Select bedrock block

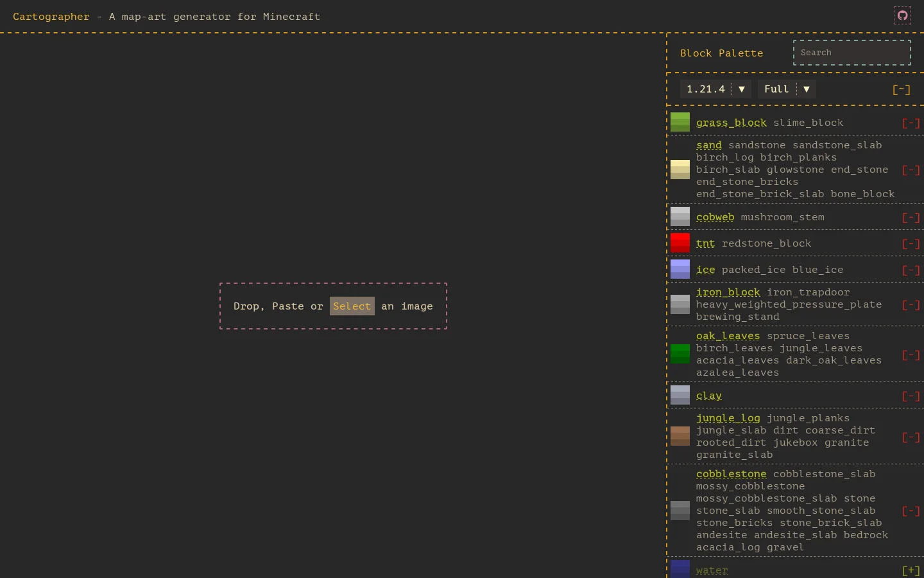866,535
